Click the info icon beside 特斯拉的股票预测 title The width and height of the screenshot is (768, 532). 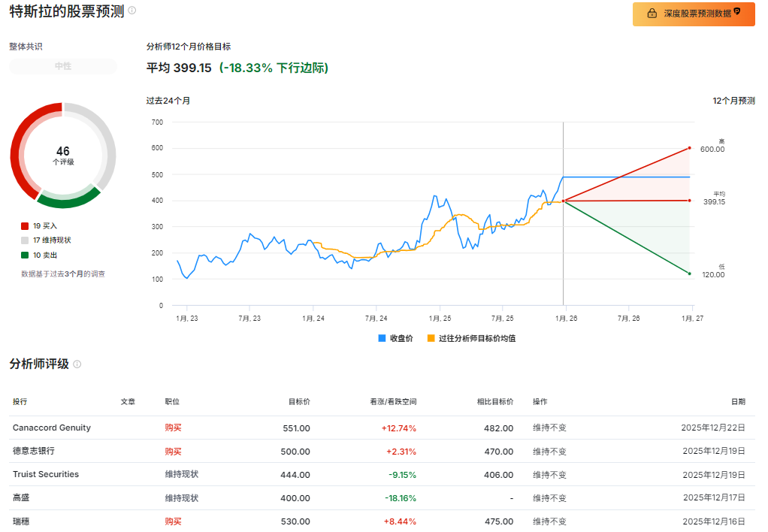click(x=133, y=11)
